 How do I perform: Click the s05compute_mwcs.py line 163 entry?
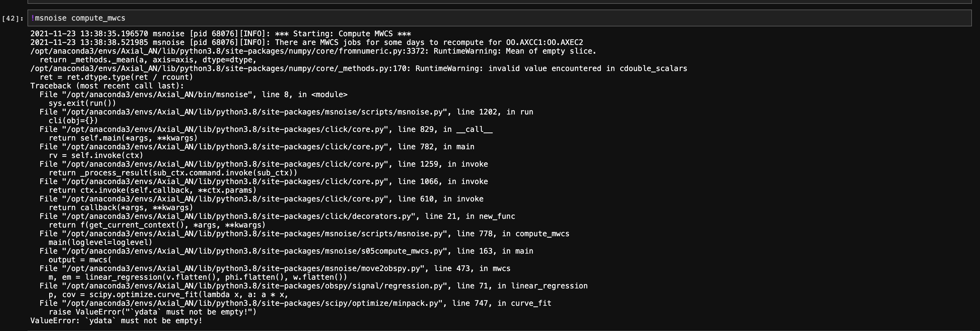click(x=286, y=251)
